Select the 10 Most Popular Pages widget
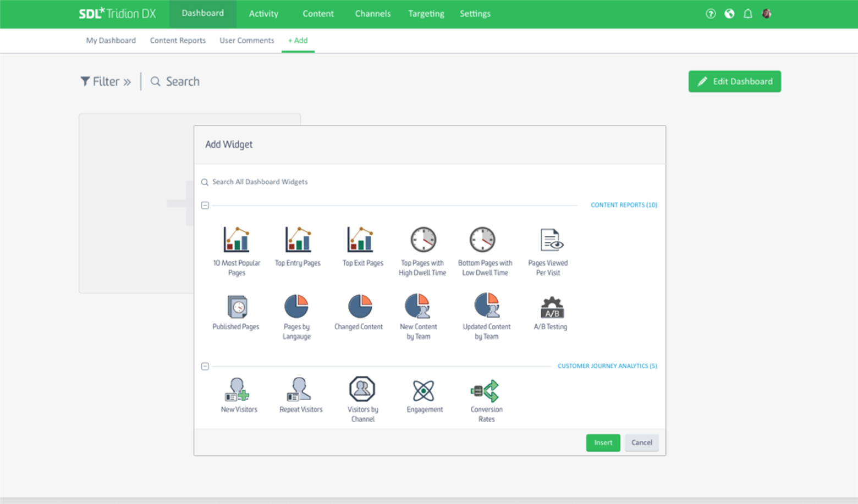Viewport: 858px width, 504px height. click(237, 251)
